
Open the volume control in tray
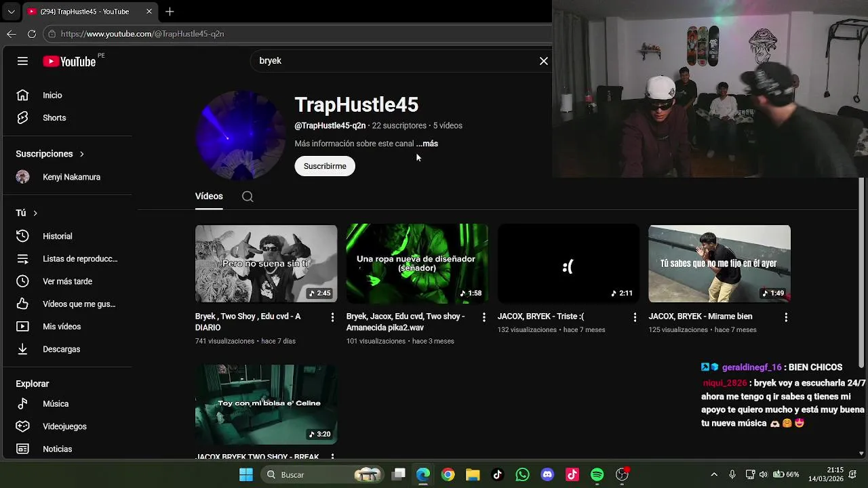(x=764, y=474)
